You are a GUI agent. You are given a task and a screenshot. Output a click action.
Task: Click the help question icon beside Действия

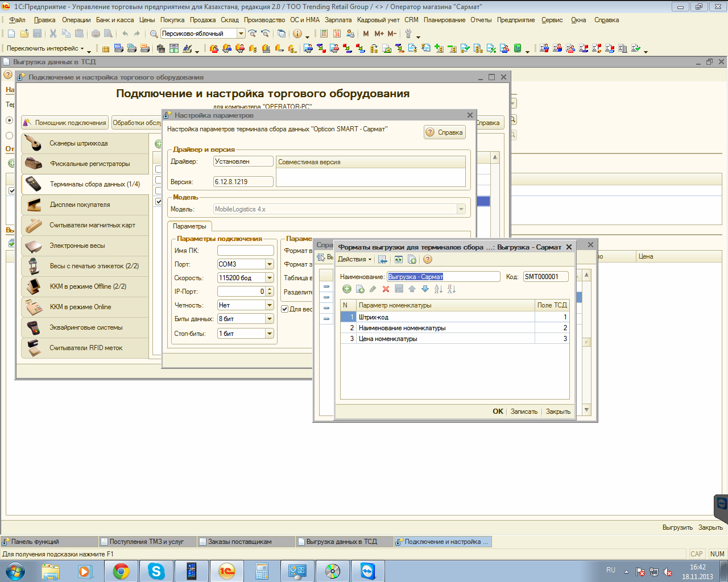pos(428,259)
